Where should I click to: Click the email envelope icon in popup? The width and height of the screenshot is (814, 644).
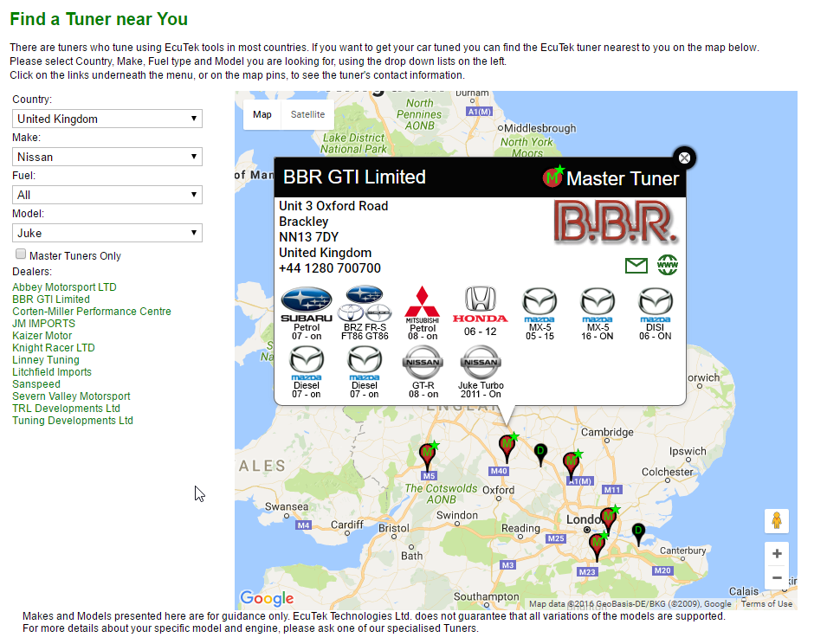pyautogui.click(x=636, y=266)
